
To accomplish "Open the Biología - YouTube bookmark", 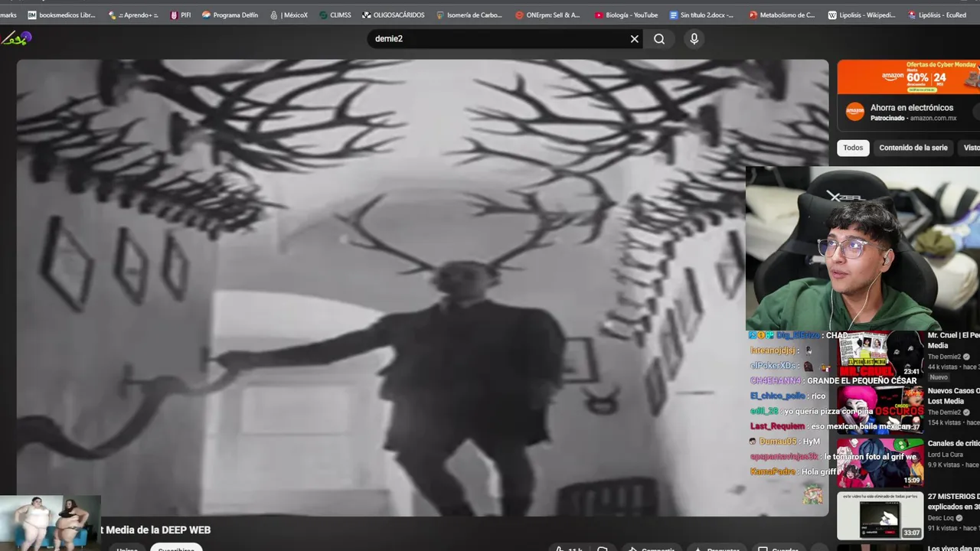I will pyautogui.click(x=626, y=15).
